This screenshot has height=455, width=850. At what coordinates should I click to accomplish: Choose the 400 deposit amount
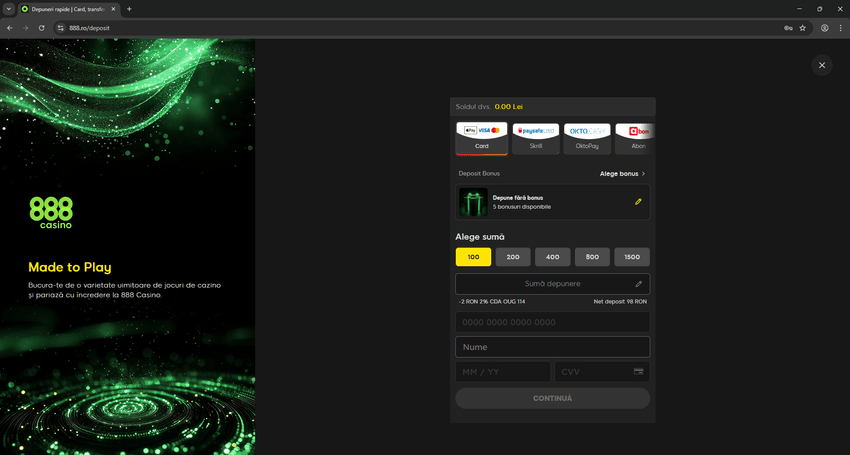552,257
